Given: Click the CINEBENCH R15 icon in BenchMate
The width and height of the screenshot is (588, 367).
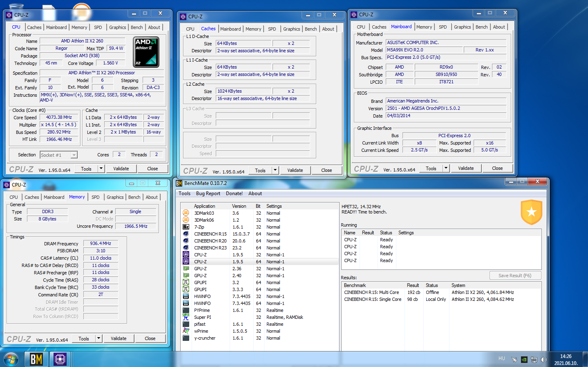Looking at the screenshot, I should (x=186, y=234).
